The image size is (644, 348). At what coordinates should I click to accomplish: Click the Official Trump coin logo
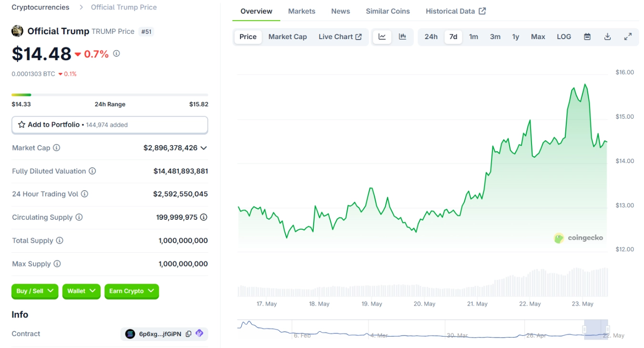point(18,31)
